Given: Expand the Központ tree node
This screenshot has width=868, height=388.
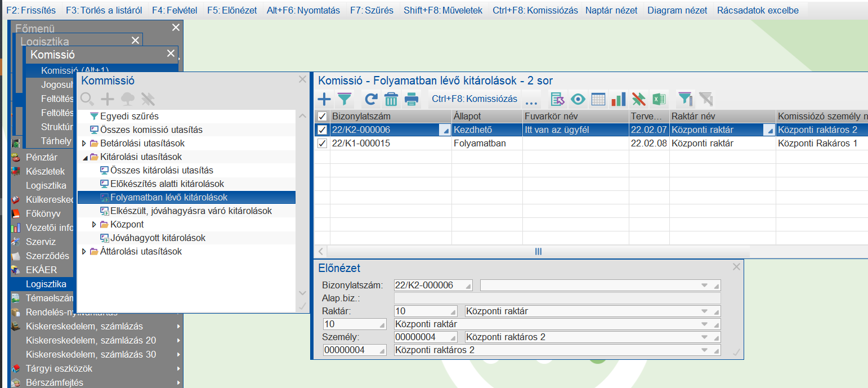Looking at the screenshot, I should tap(95, 225).
